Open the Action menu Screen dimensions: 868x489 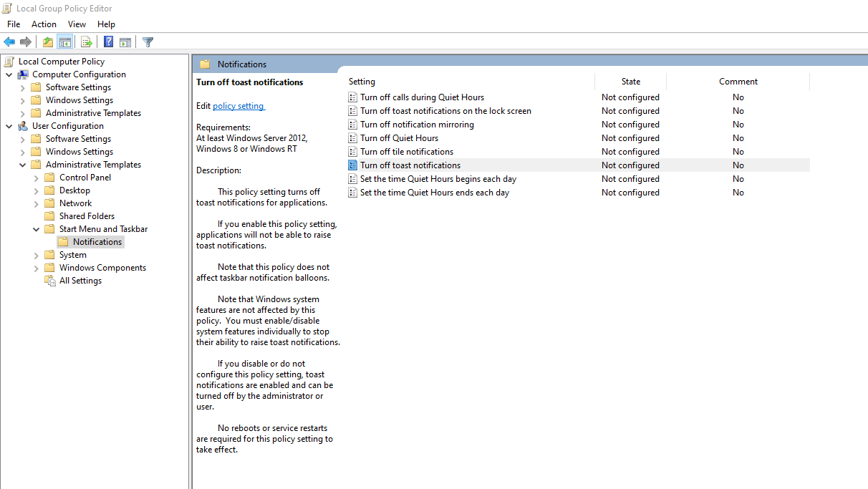[x=44, y=24]
